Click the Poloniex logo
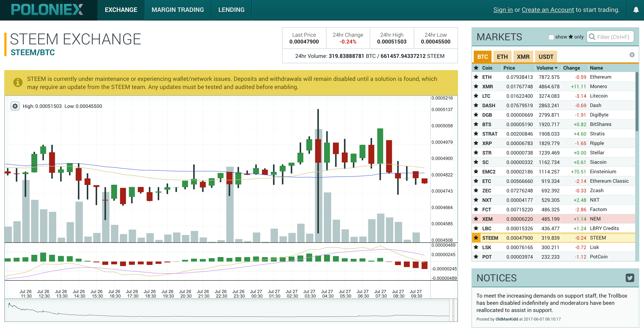The width and height of the screenshot is (644, 328). point(47,10)
